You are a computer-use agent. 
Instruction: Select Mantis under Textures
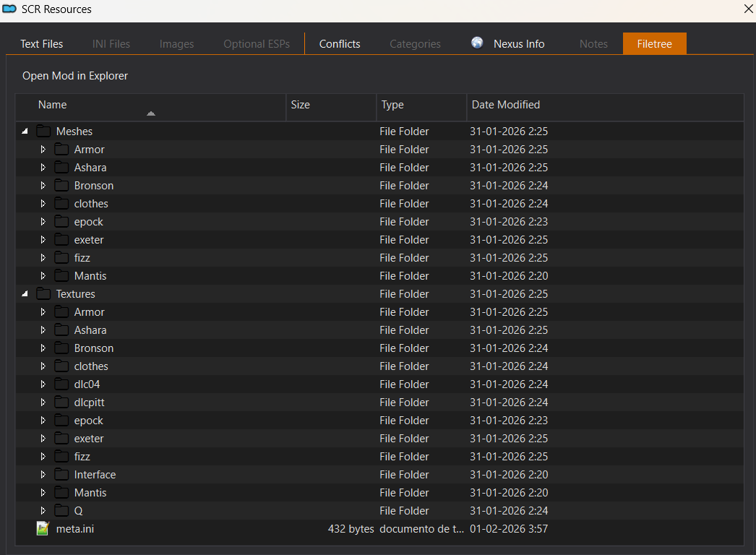(90, 493)
